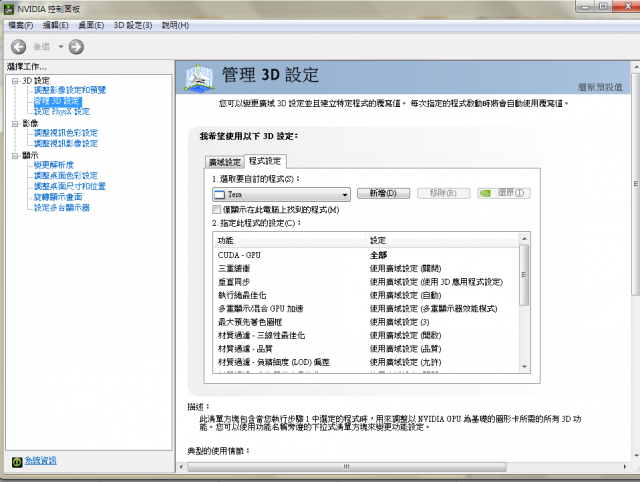Collapse the 3D 設定 tree node
The height and width of the screenshot is (482, 640).
pyautogui.click(x=15, y=81)
